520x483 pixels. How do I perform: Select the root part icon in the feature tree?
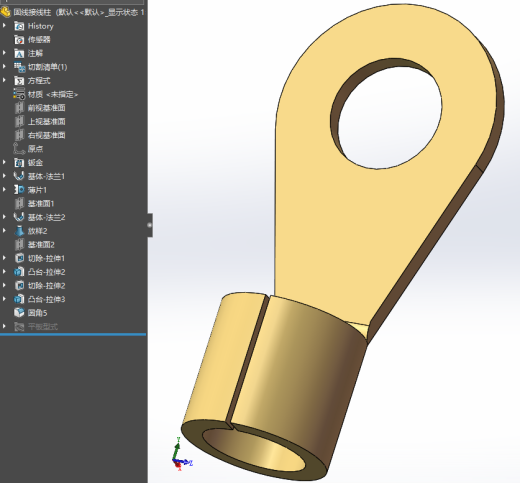click(x=6, y=12)
